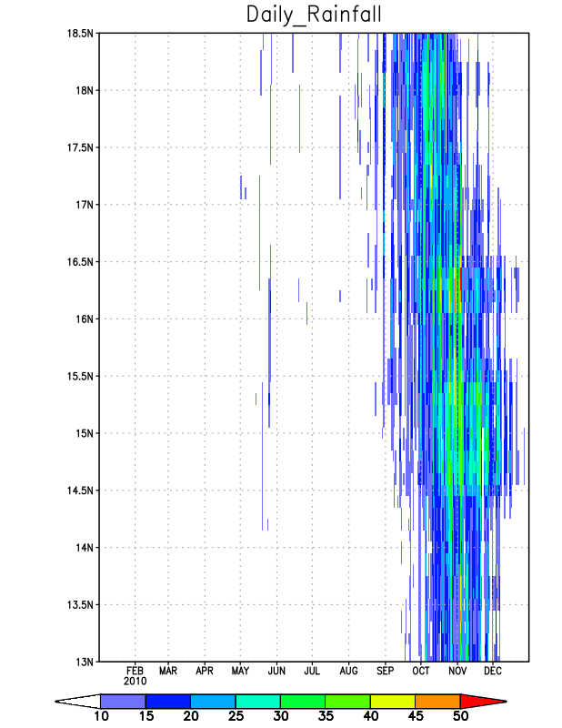Viewport: 562px width, 728px height.
Task: Click the JUN month axis label
Action: click(x=276, y=672)
